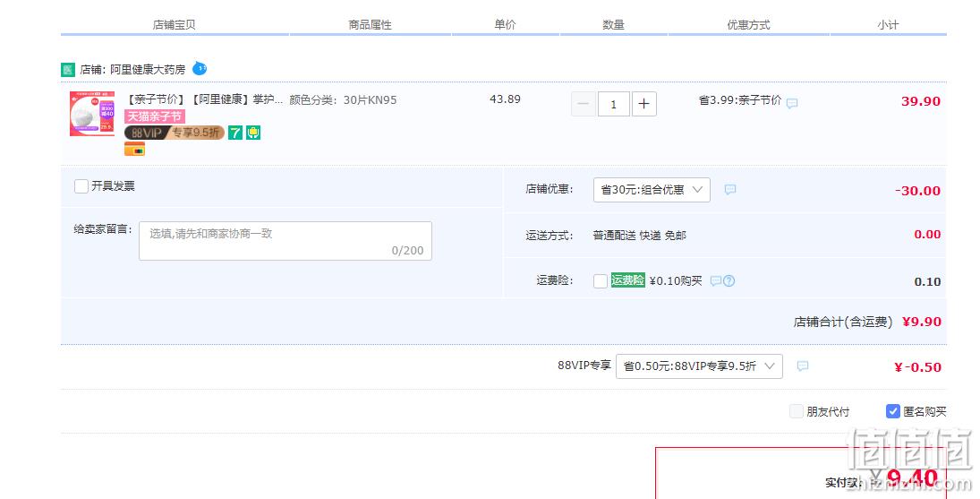This screenshot has height=499, width=980.
Task: Open the 店铺优惠 省30元 dropdown
Action: click(652, 189)
